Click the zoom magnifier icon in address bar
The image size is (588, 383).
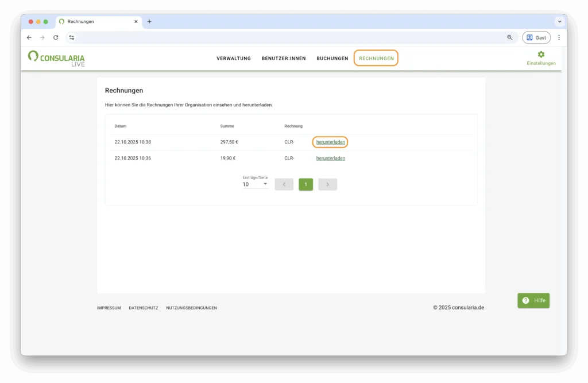(x=509, y=37)
